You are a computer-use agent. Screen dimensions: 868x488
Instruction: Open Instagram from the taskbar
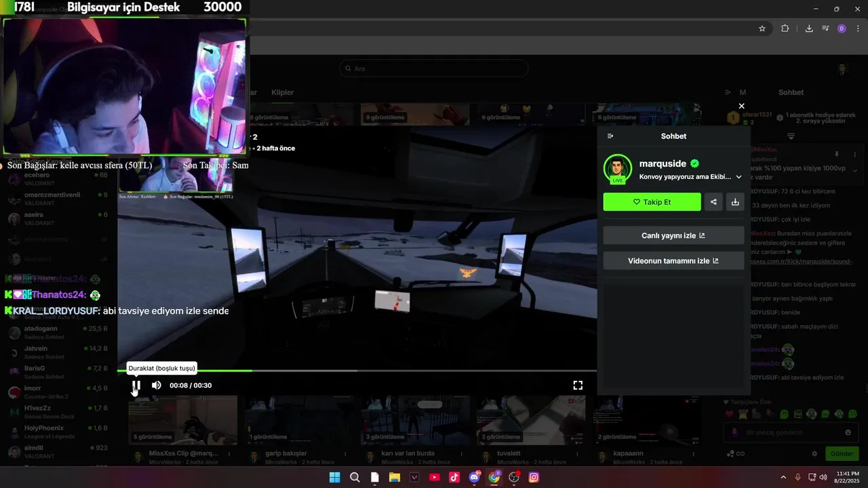[534, 477]
